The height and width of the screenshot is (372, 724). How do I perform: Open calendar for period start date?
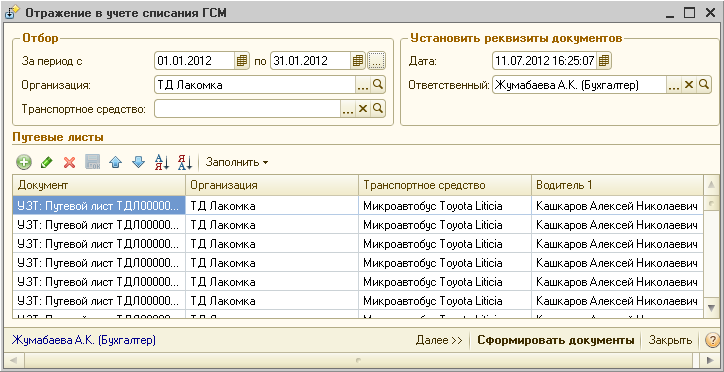[x=241, y=61]
